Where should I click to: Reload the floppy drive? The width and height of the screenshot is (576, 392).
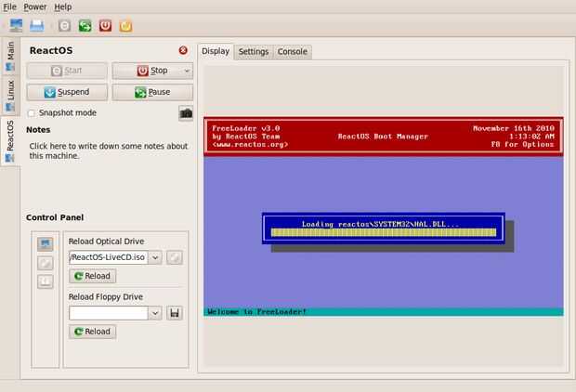pyautogui.click(x=93, y=332)
